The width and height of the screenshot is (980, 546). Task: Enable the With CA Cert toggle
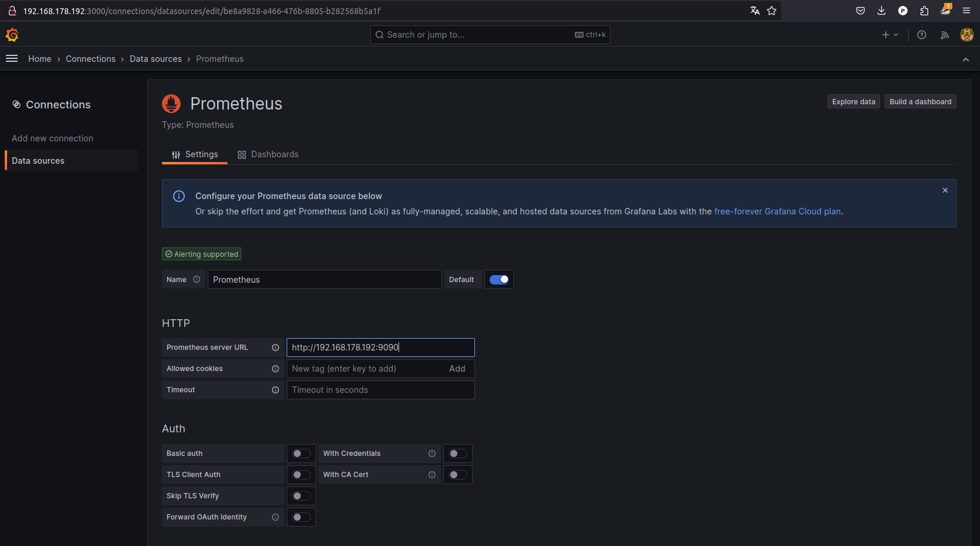coord(458,475)
